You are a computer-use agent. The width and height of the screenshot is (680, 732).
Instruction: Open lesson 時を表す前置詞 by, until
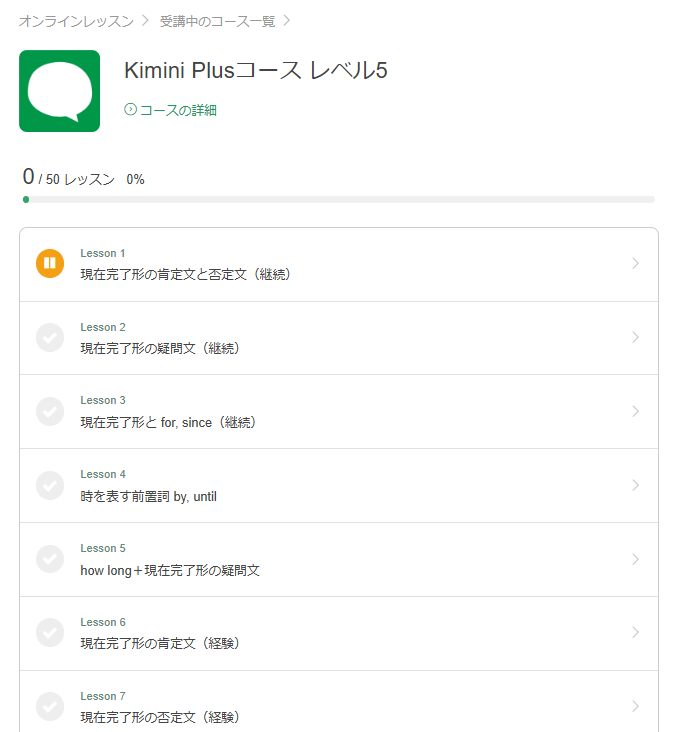coord(148,496)
